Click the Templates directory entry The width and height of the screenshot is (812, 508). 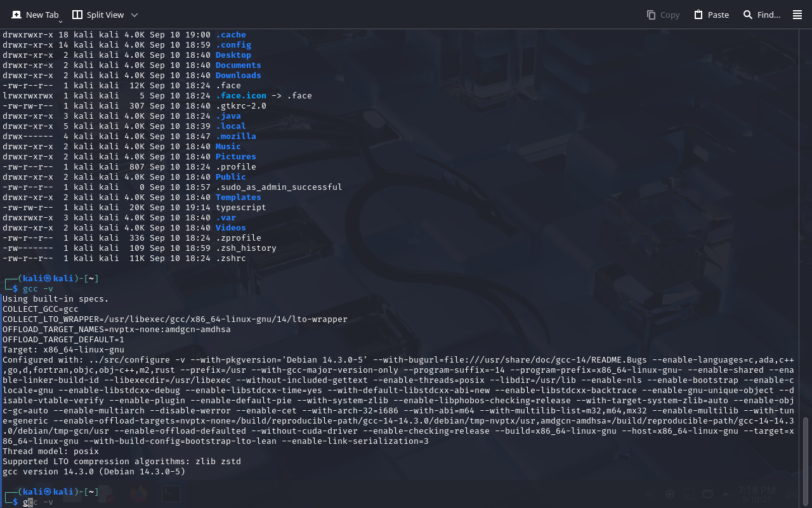(x=239, y=197)
